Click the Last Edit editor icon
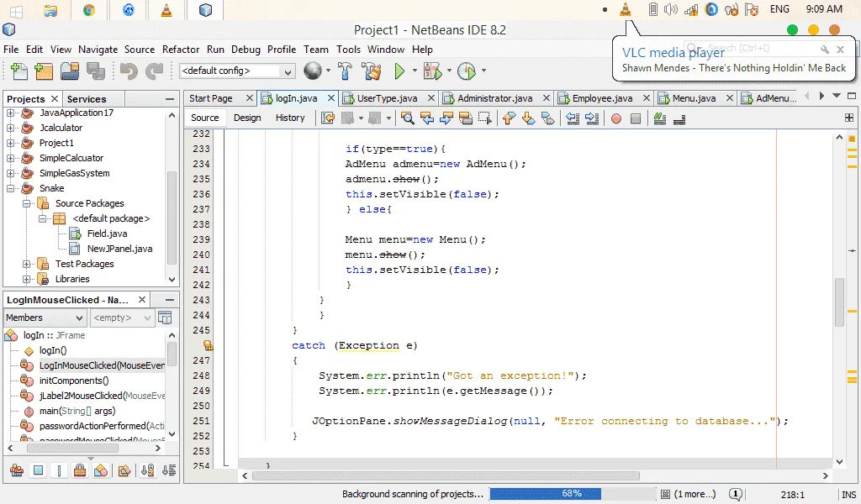The image size is (861, 504). tap(328, 118)
